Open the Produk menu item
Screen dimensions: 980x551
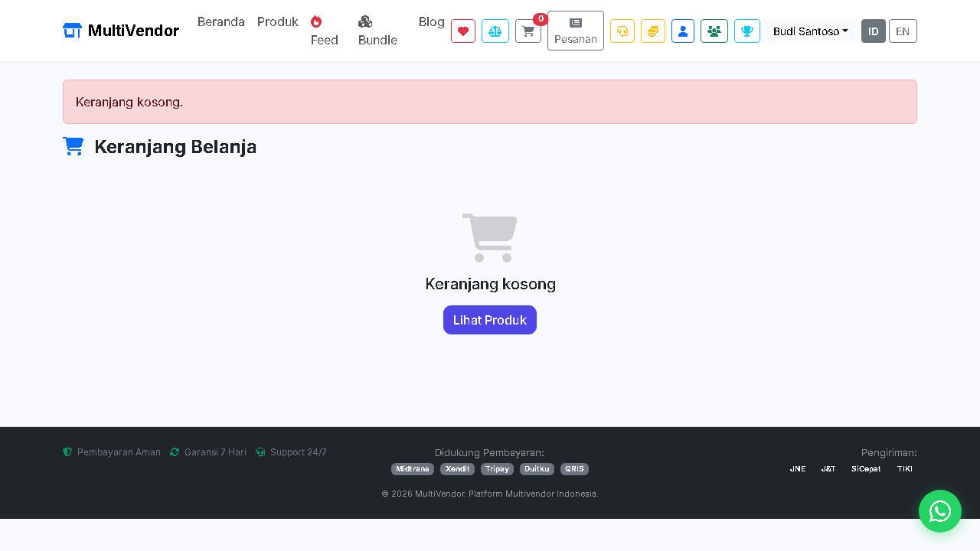[x=278, y=21]
